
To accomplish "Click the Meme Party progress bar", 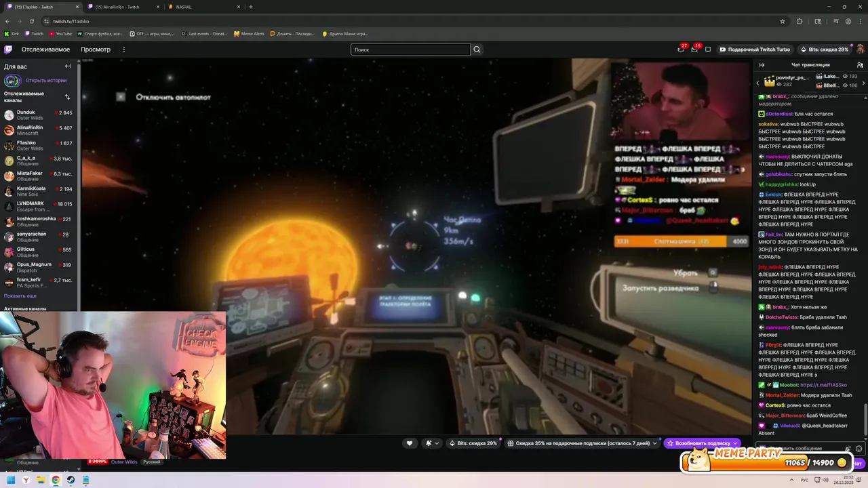I will tap(765, 462).
